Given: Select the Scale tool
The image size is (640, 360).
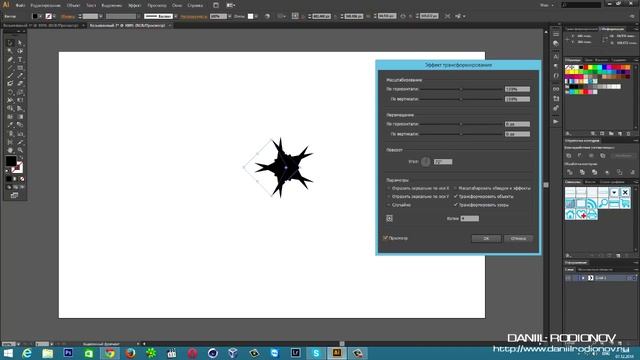Looking at the screenshot, I should point(20,92).
